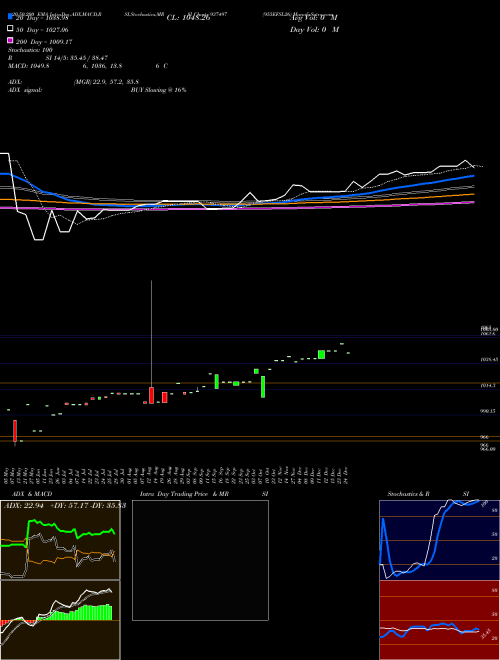Viewport: 500px width, 660px height.
Task: Click the ADX: 22.94 +DY: 57.17 readout
Action: point(45,506)
